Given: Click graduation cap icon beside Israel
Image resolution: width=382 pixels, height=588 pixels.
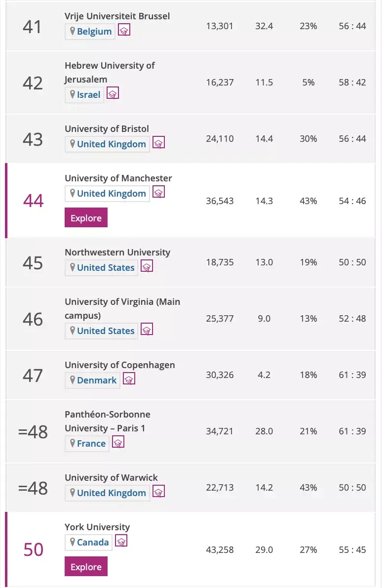Looking at the screenshot, I should (x=113, y=94).
